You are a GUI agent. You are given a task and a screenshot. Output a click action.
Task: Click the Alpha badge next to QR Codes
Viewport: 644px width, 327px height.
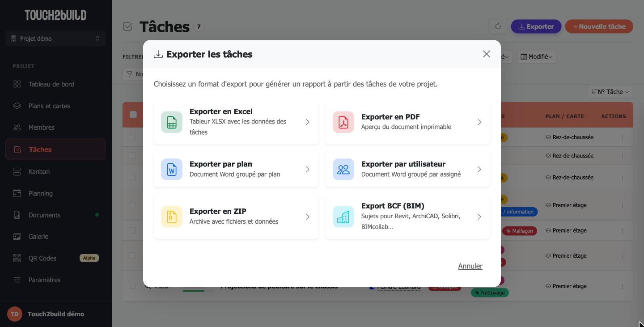[x=89, y=258]
